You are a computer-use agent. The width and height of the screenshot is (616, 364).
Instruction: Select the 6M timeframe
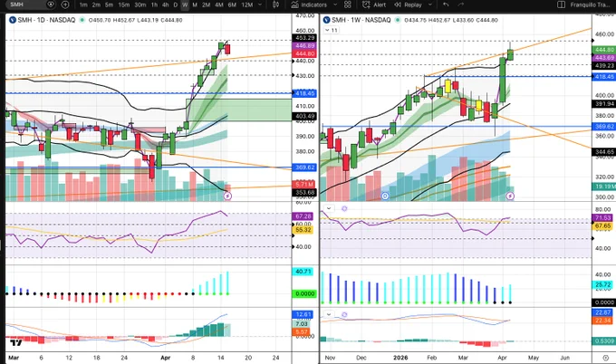pyautogui.click(x=232, y=5)
